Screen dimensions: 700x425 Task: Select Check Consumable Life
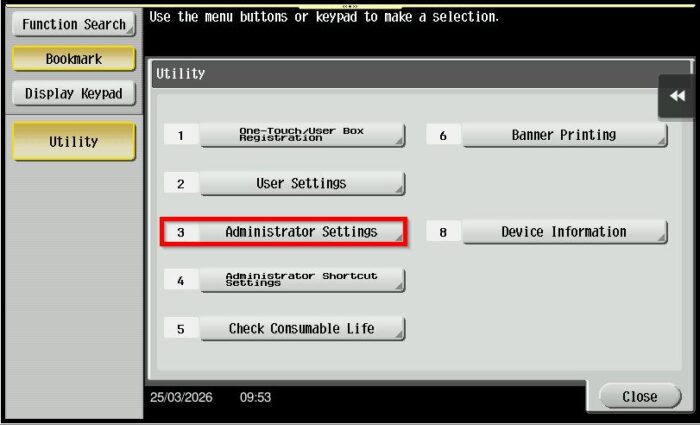302,329
